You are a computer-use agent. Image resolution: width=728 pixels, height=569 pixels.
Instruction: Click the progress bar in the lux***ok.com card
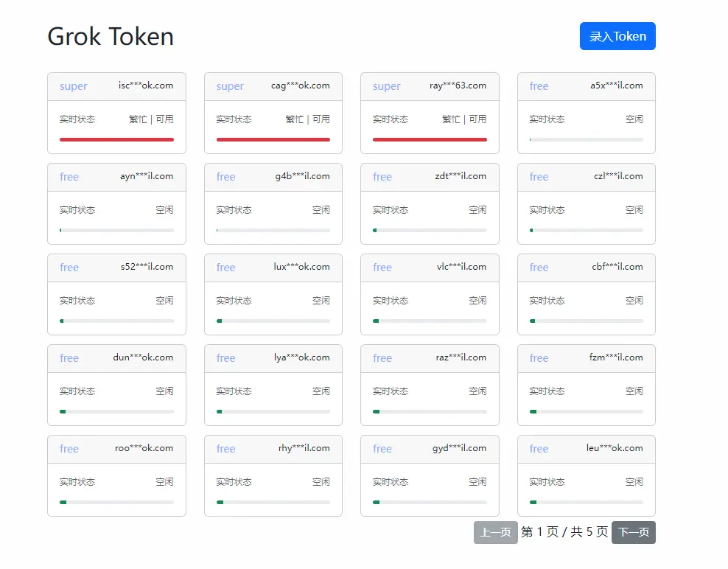coord(273,321)
